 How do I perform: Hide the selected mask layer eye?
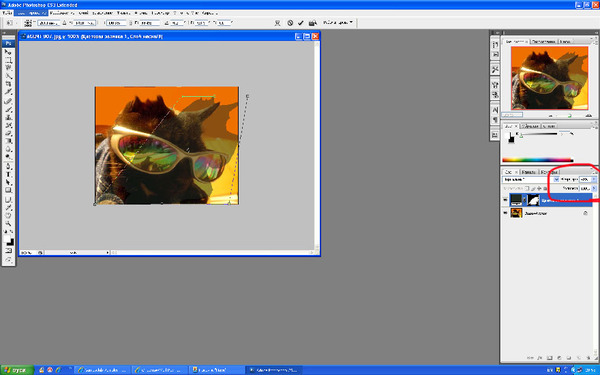pyautogui.click(x=505, y=199)
